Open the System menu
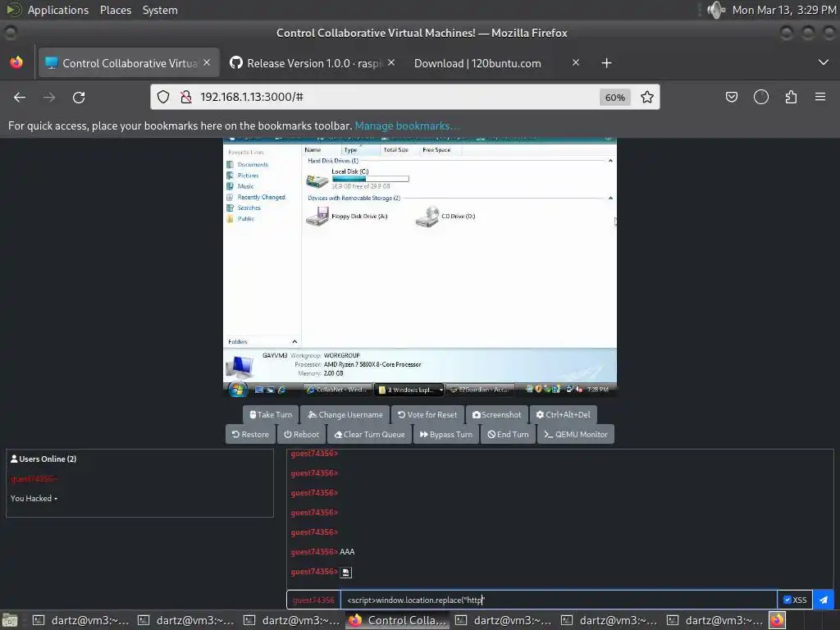Image resolution: width=840 pixels, height=630 pixels. [x=160, y=10]
